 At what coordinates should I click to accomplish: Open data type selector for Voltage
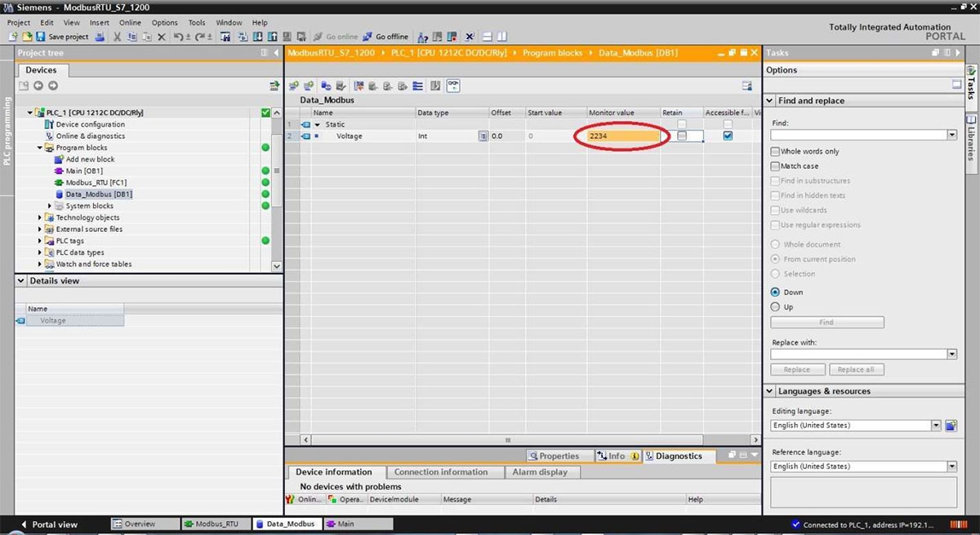(x=483, y=136)
